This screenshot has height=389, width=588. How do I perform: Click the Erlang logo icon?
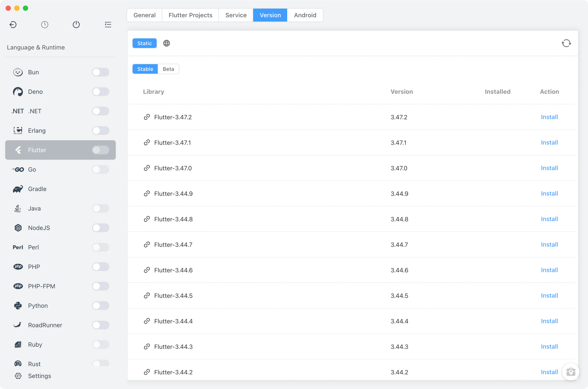[18, 130]
